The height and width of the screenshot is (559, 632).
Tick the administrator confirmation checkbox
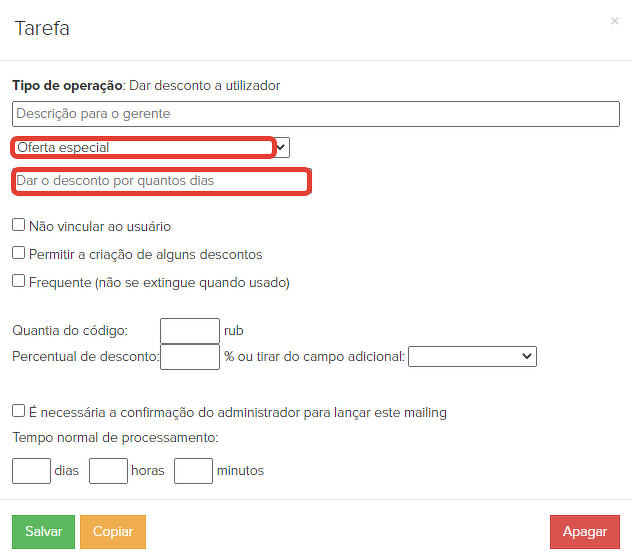coord(19,411)
